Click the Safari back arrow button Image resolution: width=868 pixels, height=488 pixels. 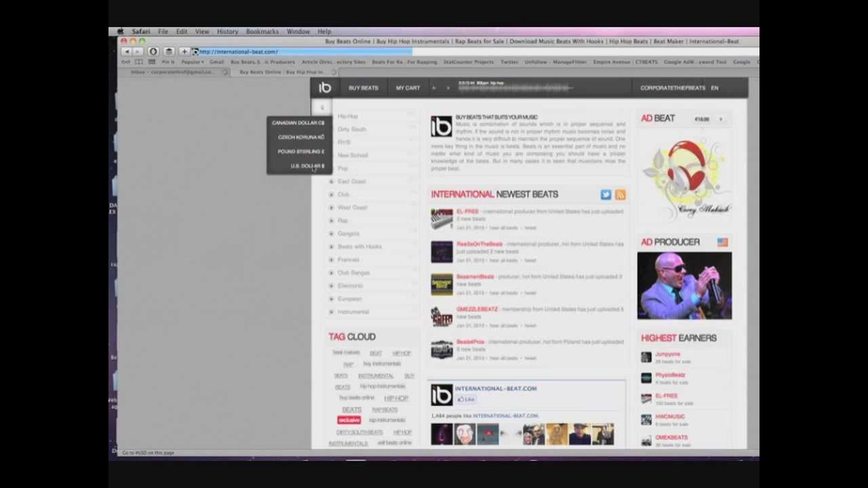(126, 52)
